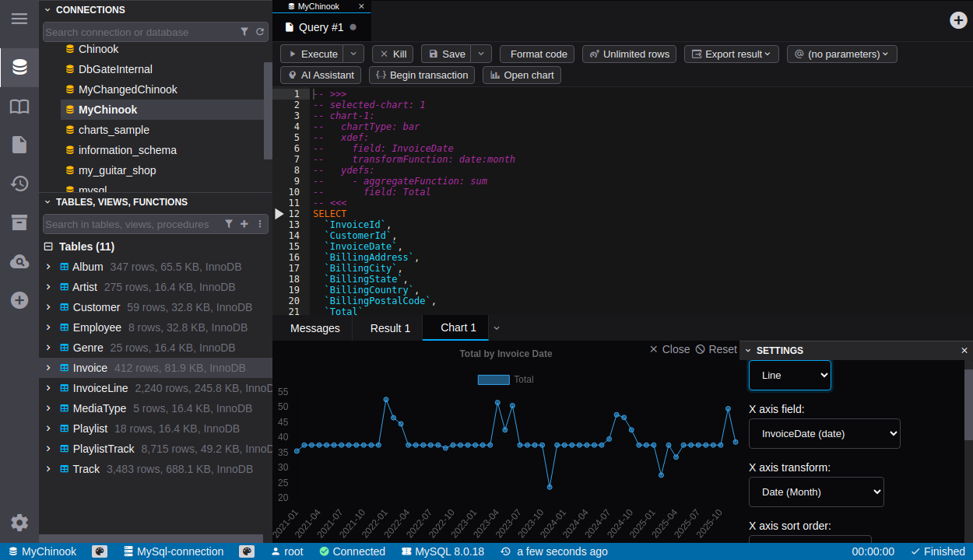The image size is (973, 560).
Task: Open settings gear in left sidebar
Action: (19, 523)
